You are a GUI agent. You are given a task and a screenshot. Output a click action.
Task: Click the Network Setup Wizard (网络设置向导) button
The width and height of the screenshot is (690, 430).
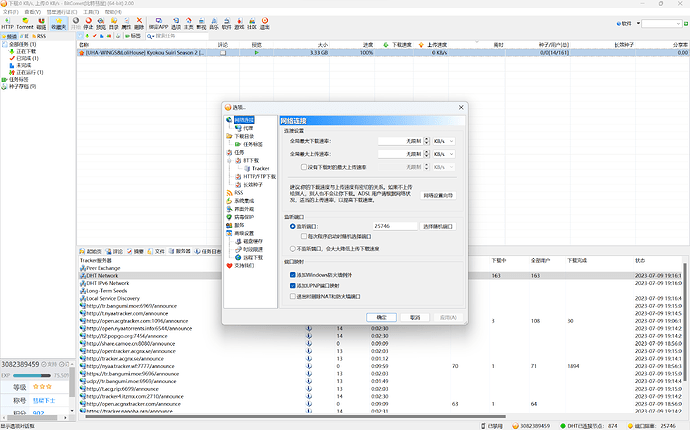438,195
